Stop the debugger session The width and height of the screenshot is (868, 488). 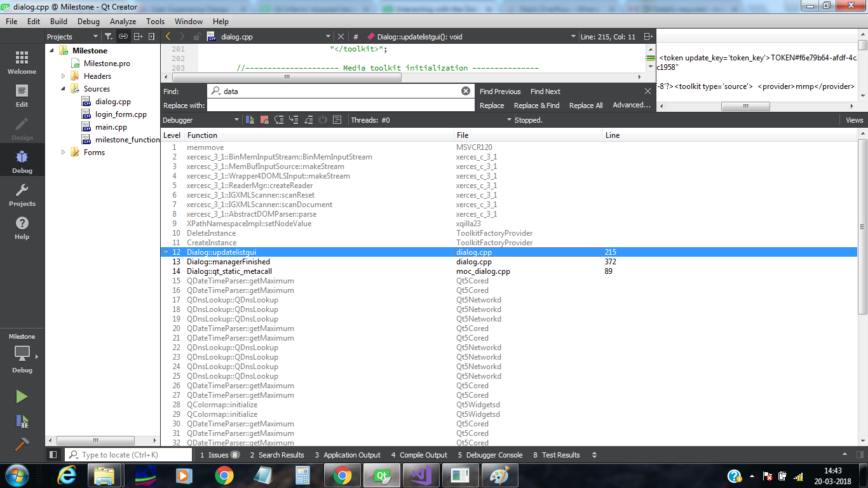(x=264, y=119)
